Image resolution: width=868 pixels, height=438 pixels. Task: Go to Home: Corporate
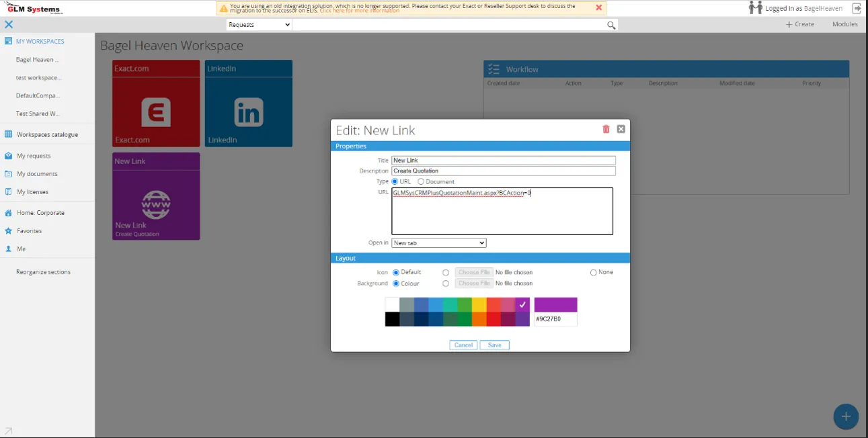[x=42, y=213]
